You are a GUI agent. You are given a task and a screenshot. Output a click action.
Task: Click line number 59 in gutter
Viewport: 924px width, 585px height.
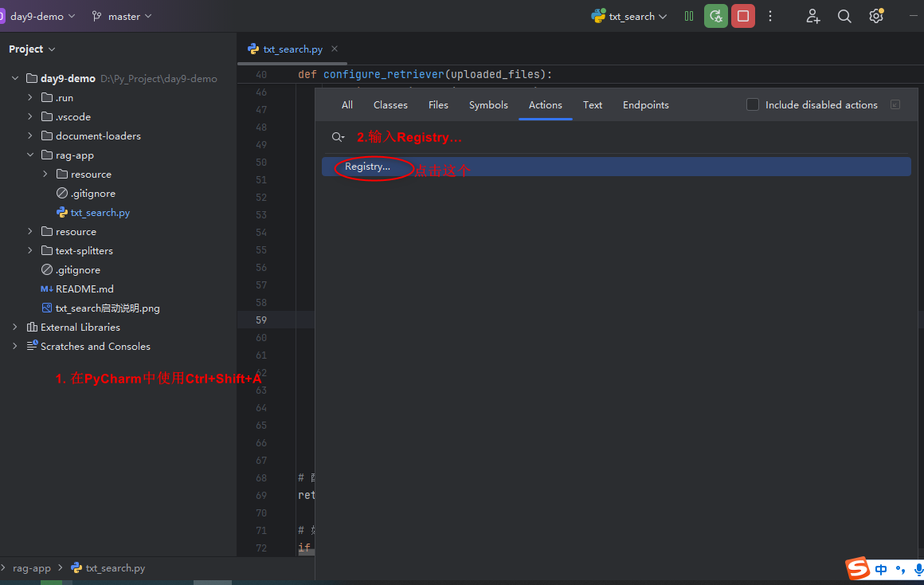tap(261, 320)
